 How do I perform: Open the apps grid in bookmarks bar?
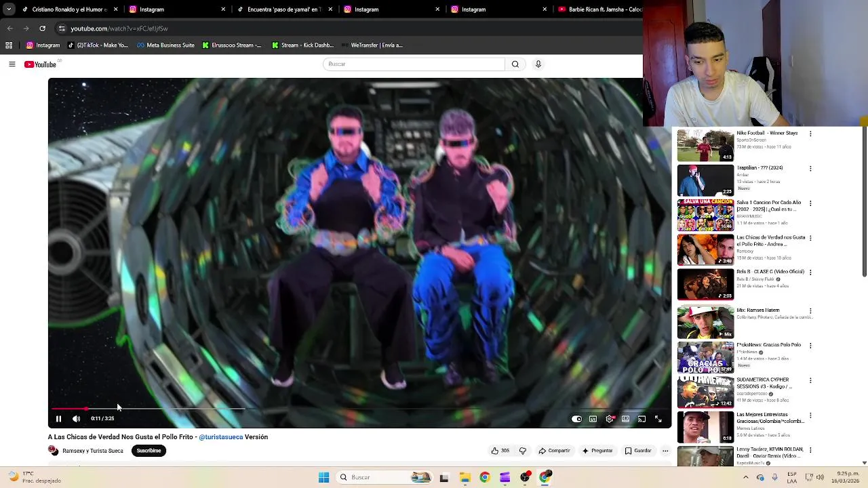click(x=9, y=45)
